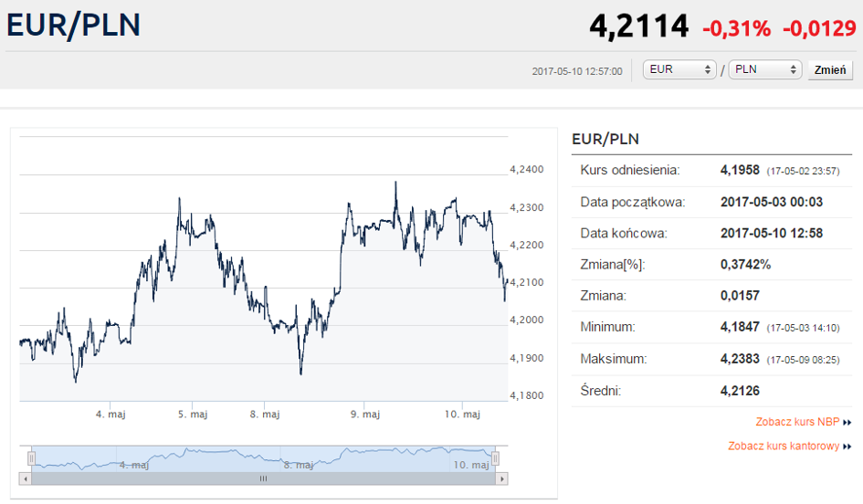Click the large EUR/PLN page heading
The image size is (863, 504).
73,26
